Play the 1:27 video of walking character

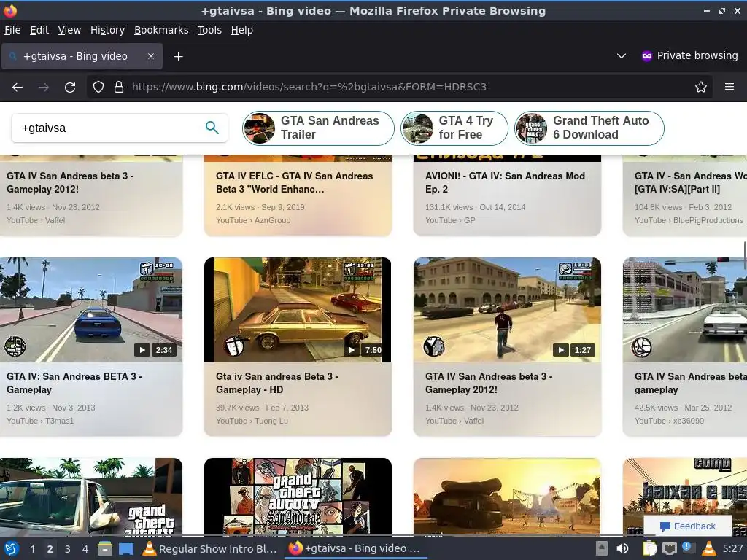[x=507, y=309]
